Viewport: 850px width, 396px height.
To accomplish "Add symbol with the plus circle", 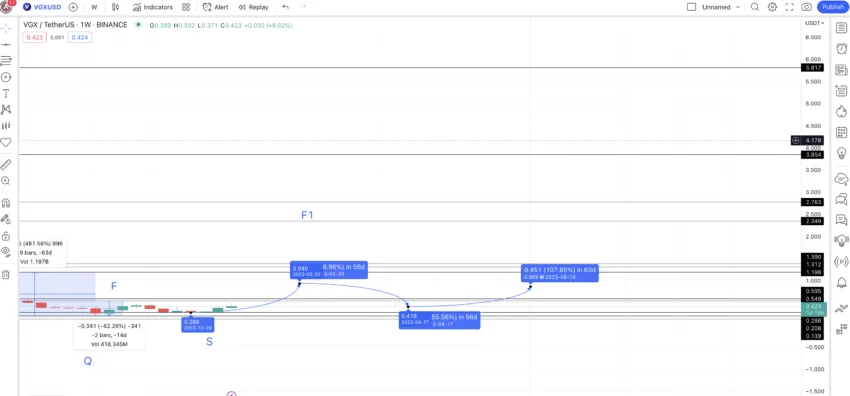I will [x=73, y=7].
